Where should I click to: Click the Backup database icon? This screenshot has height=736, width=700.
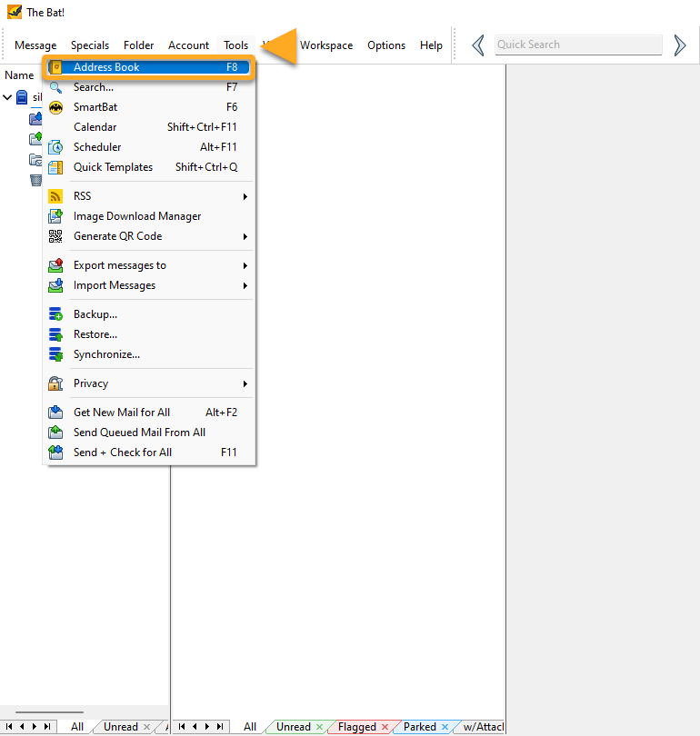tap(56, 314)
